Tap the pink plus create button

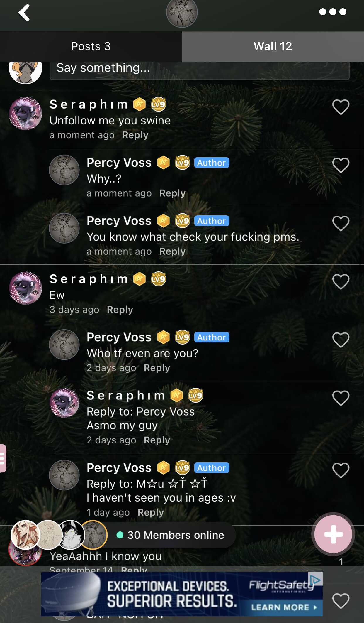333,534
